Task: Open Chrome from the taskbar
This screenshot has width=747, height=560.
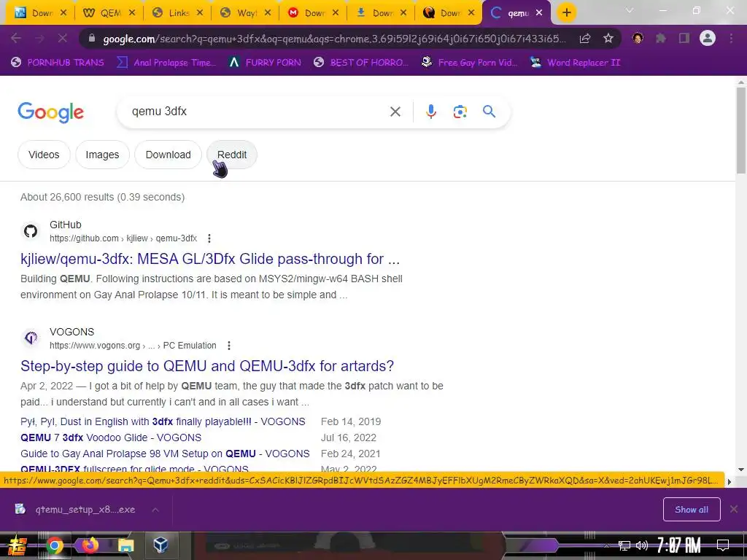Action: pos(54,545)
